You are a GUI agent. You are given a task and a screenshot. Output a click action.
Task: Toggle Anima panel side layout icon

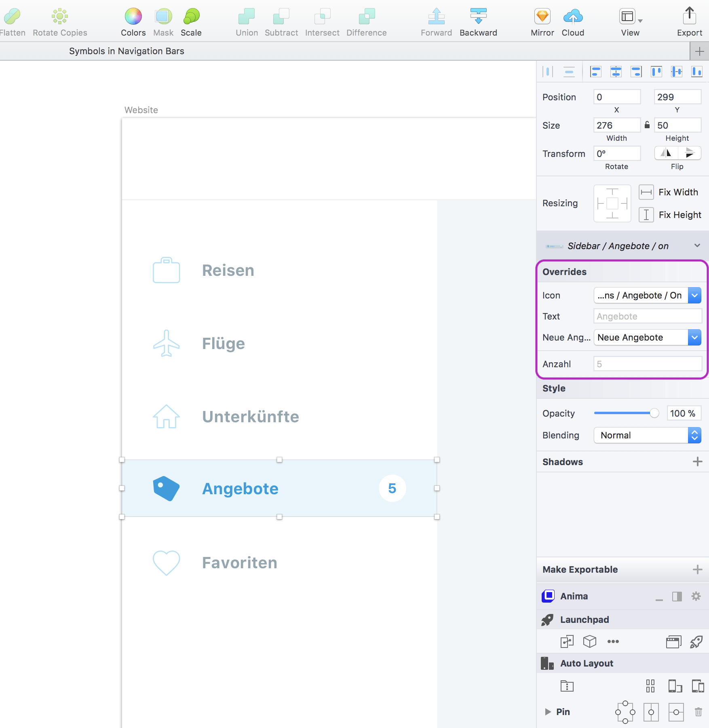pyautogui.click(x=677, y=596)
